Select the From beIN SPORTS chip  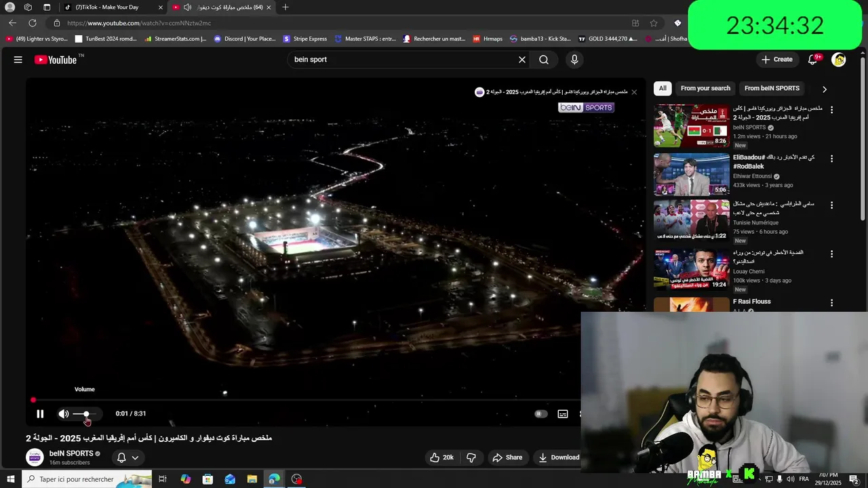[x=772, y=88]
